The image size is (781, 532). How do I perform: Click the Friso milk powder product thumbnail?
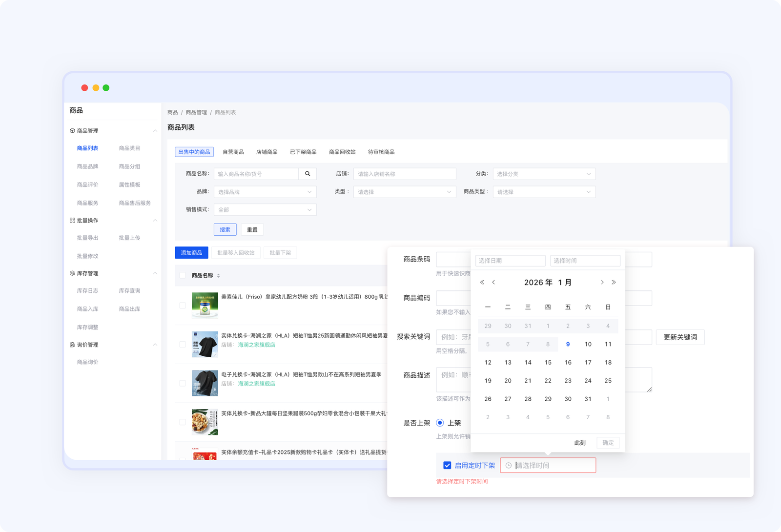pyautogui.click(x=205, y=306)
